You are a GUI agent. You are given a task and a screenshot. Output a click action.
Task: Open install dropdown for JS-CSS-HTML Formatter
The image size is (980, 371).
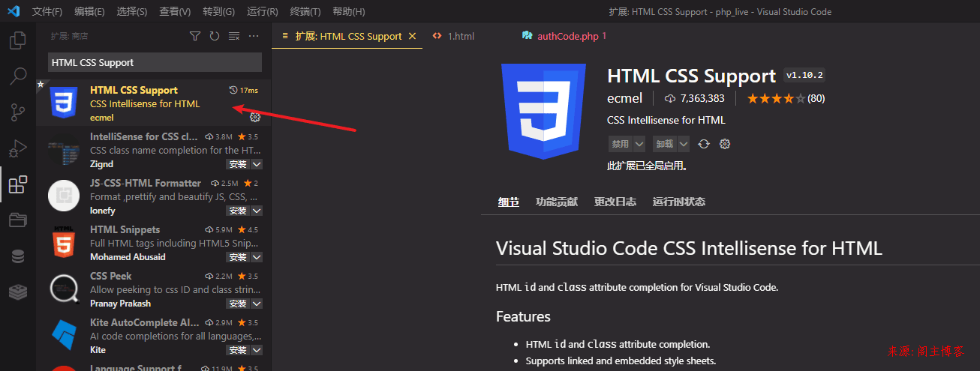click(x=257, y=211)
